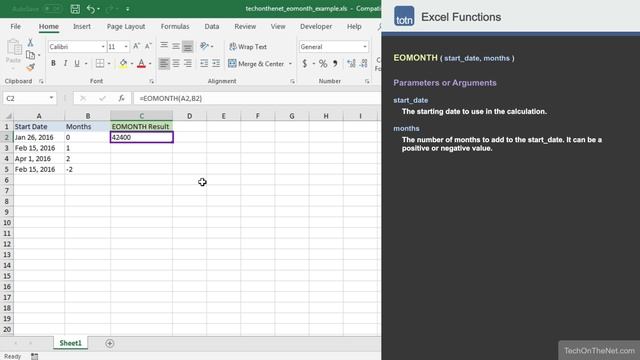Align text right in the cell

click(x=188, y=63)
